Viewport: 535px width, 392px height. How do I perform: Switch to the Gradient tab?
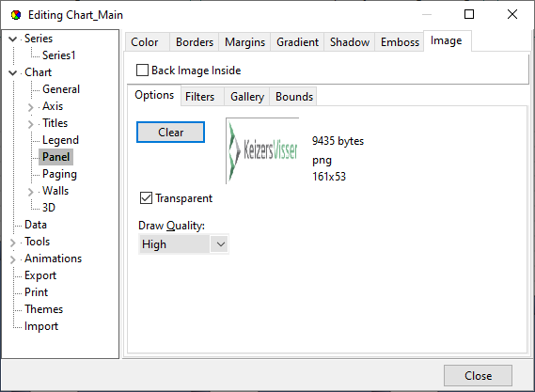[297, 42]
